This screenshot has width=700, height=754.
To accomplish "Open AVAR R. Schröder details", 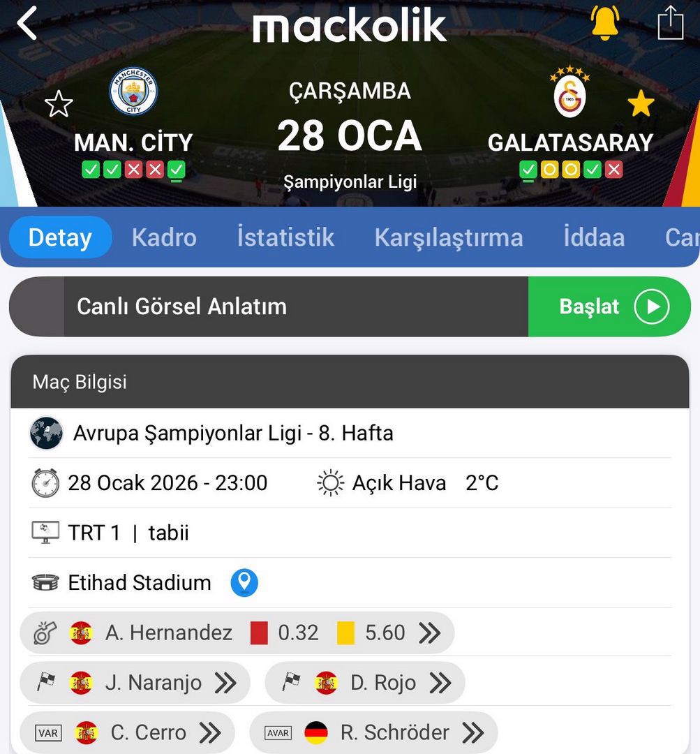I will coord(472,732).
